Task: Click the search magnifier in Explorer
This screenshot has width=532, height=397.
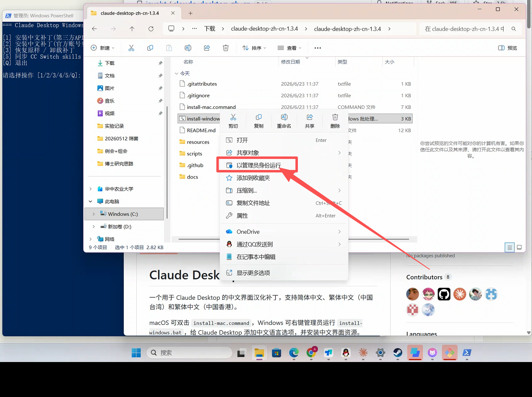Action: 514,29
